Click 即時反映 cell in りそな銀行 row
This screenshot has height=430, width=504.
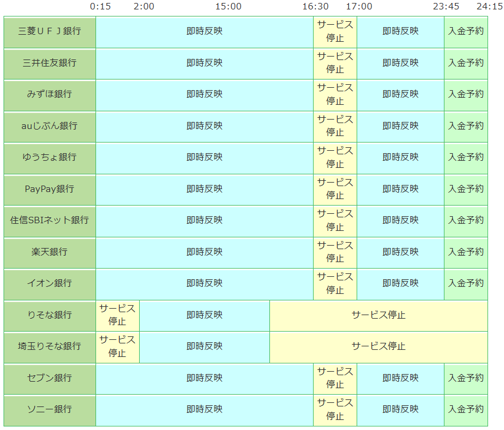point(205,315)
